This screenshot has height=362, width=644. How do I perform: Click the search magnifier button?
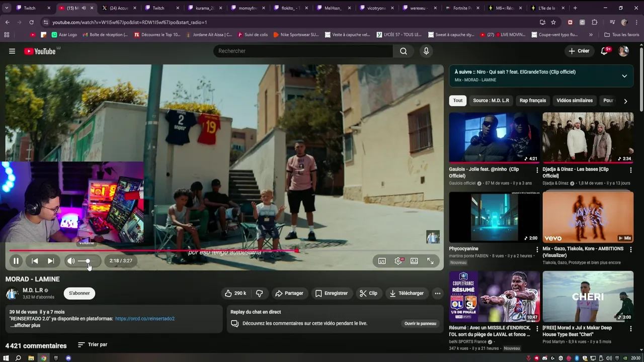tap(404, 51)
